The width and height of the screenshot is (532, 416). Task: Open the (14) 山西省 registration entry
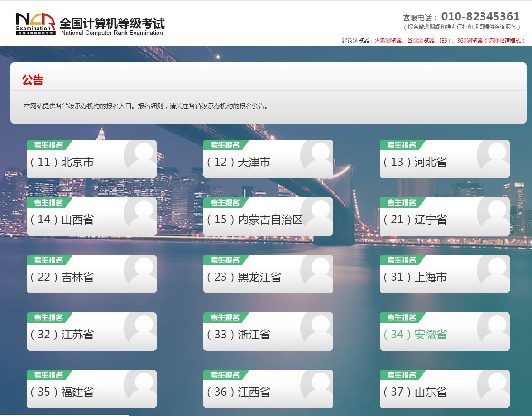[x=62, y=220]
